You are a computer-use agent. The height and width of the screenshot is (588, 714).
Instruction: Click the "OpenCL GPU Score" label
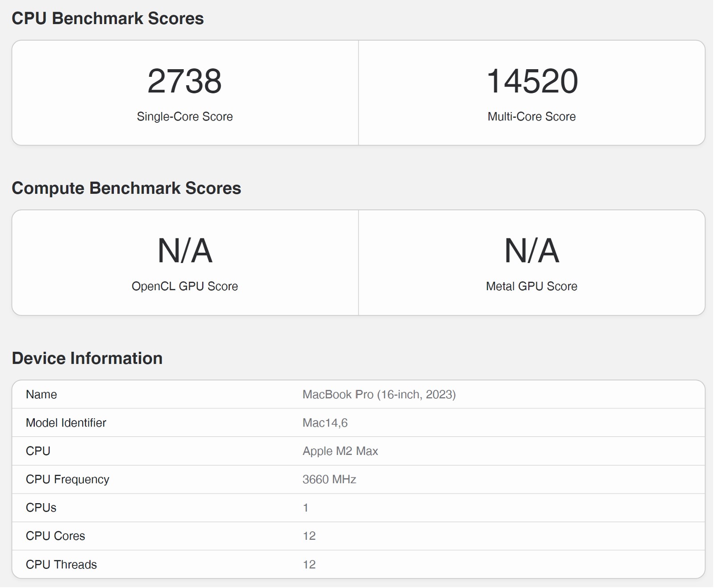(185, 286)
